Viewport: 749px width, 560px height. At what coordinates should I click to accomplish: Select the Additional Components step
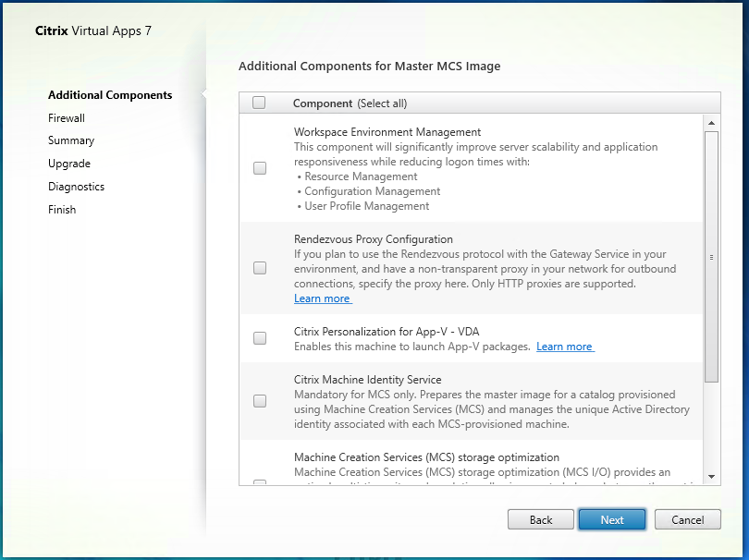pos(110,95)
